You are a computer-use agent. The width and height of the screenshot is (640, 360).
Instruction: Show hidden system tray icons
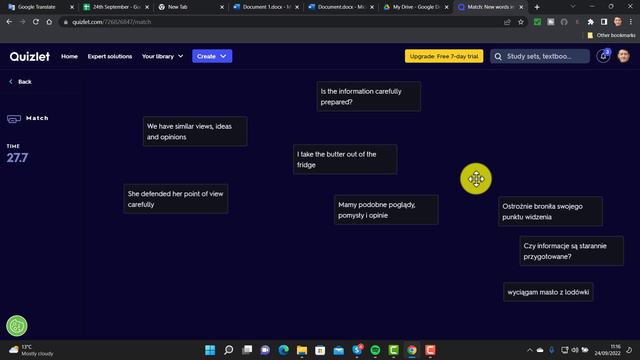coord(529,350)
